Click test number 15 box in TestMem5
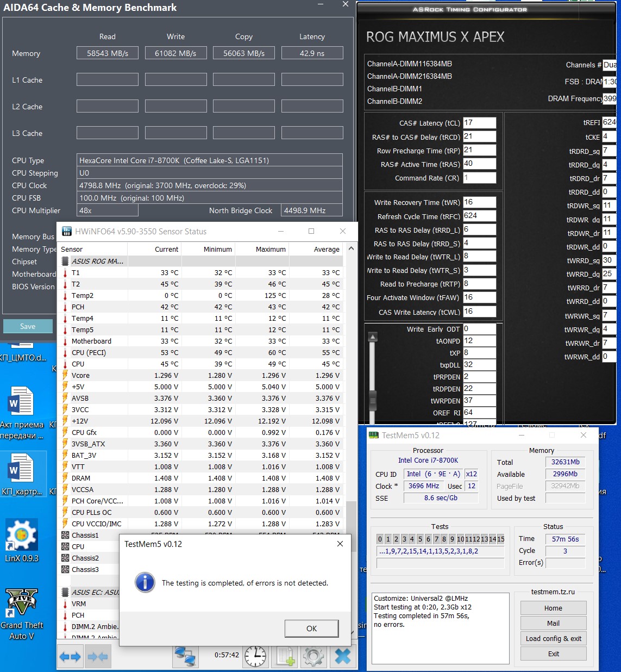This screenshot has width=621, height=672. click(x=501, y=539)
